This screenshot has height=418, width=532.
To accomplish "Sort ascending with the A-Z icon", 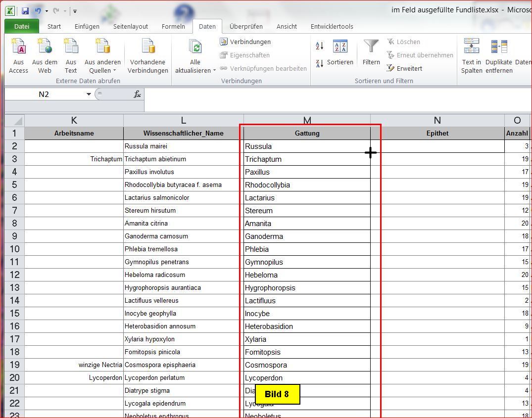I will (x=320, y=46).
